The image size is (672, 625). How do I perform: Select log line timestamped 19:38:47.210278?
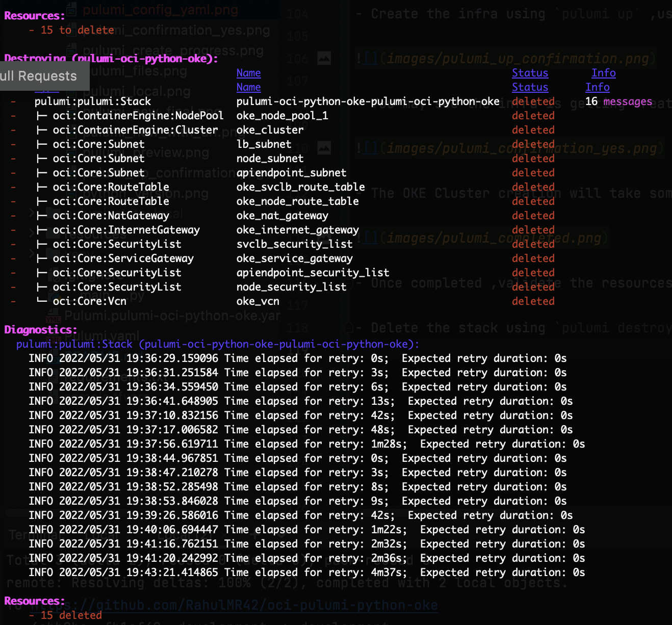coord(298,473)
